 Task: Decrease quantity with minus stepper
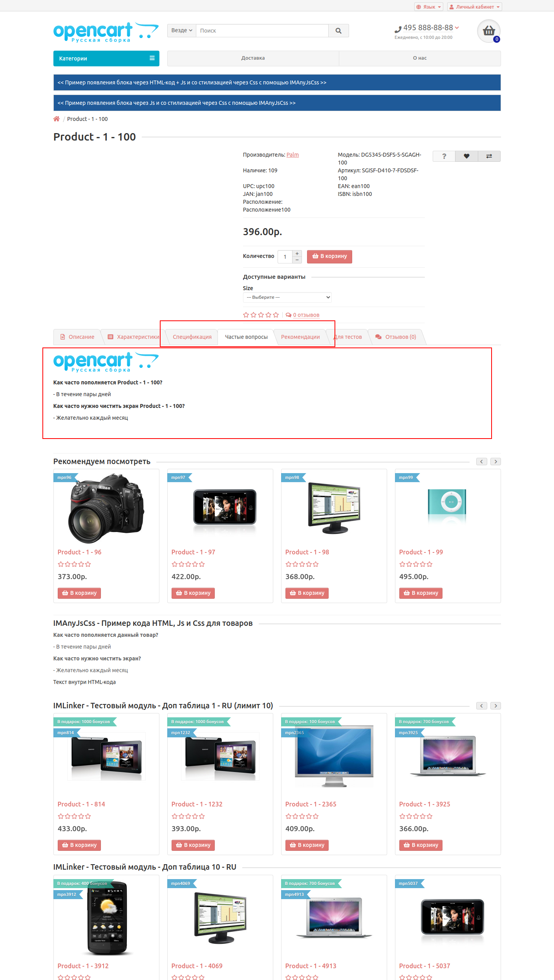[x=297, y=260]
